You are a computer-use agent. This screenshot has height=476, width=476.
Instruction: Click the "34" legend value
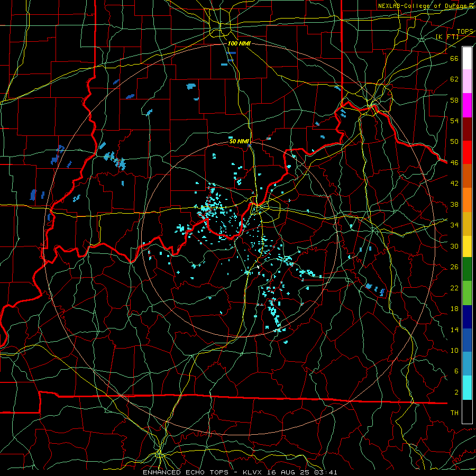click(454, 225)
